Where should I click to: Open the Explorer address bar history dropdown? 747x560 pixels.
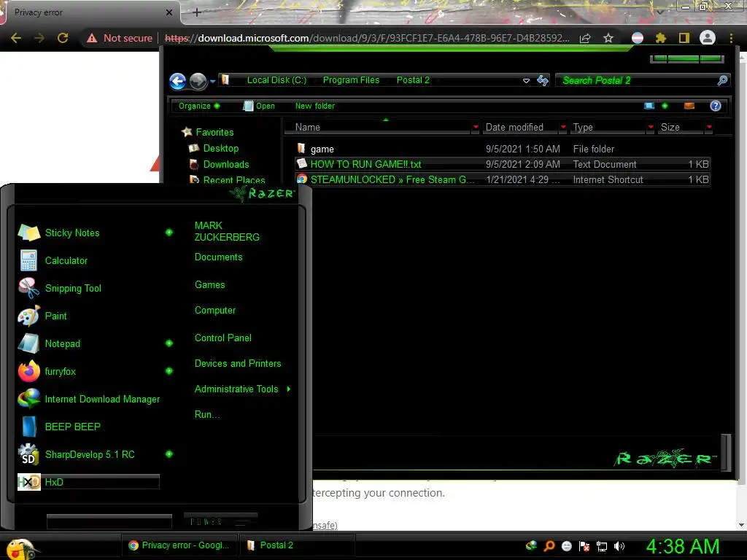(526, 80)
